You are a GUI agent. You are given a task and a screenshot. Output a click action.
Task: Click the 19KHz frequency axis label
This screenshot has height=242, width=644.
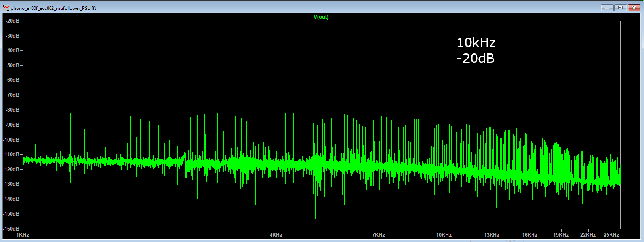click(561, 235)
